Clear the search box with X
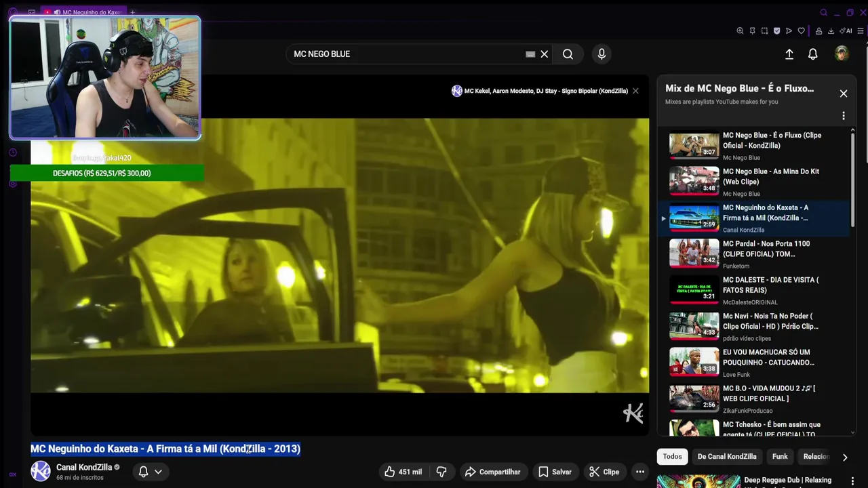 (544, 54)
